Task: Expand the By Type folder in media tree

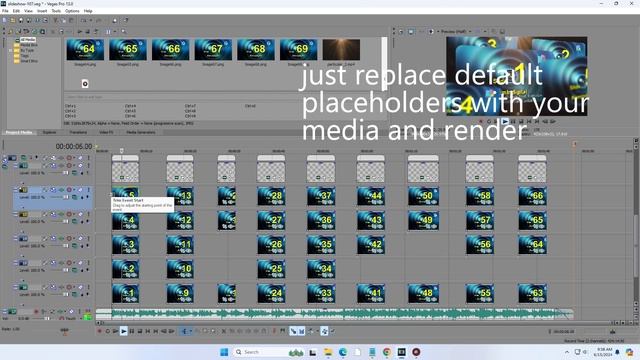Action: click(11, 50)
